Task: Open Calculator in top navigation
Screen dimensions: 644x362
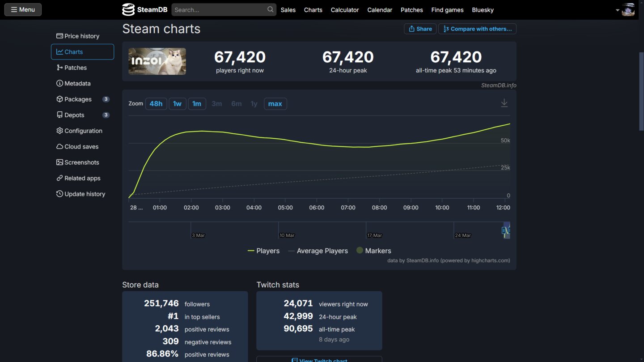Action: pos(345,10)
